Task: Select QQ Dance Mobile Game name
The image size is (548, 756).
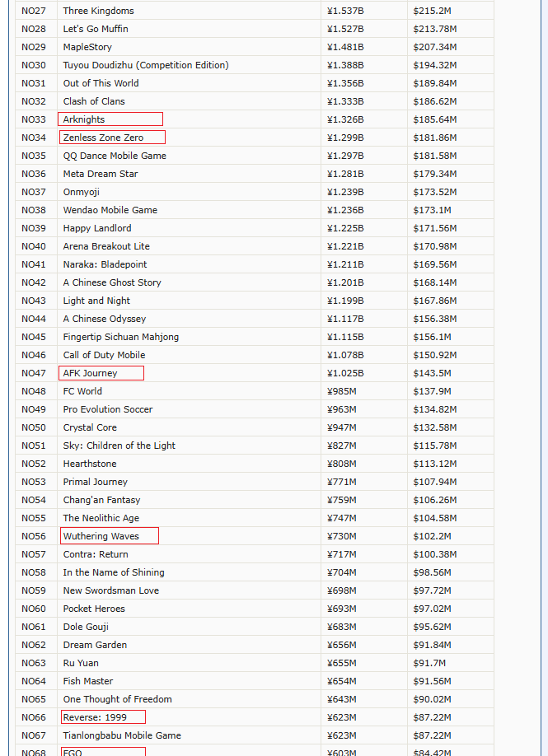Action: coord(115,156)
